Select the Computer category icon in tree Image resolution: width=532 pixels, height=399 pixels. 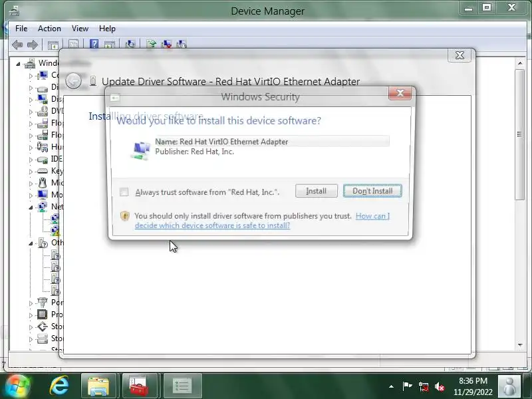pyautogui.click(x=43, y=75)
